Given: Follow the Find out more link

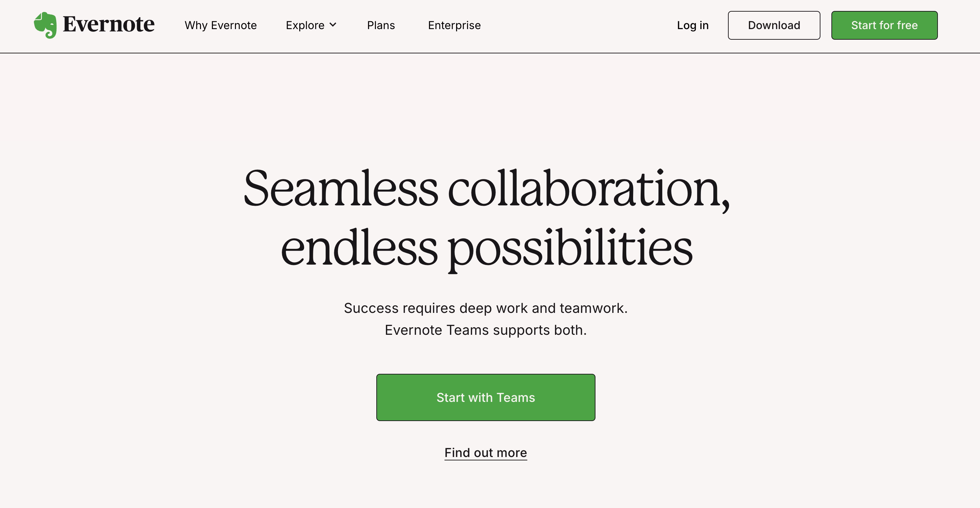Looking at the screenshot, I should (x=486, y=453).
